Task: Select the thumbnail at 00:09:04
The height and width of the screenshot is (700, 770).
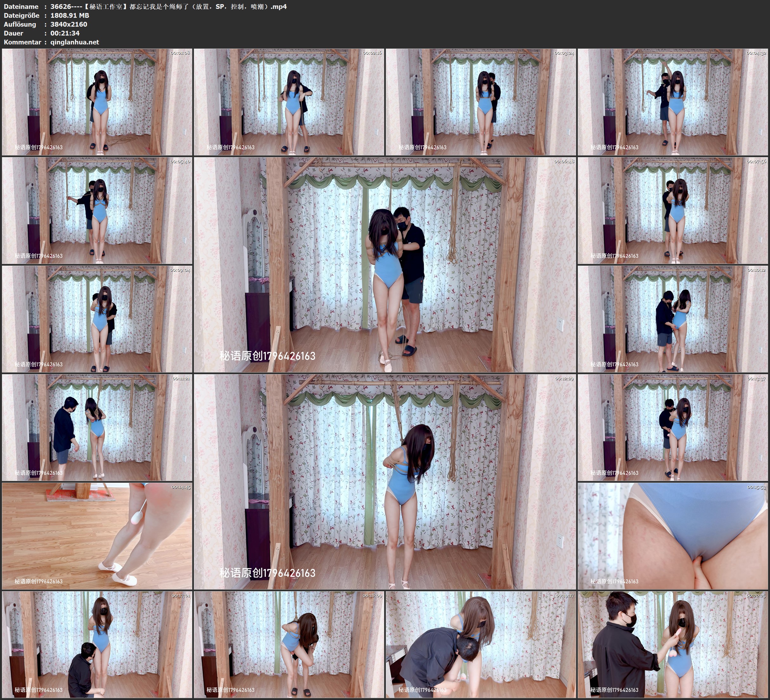Action: point(97,319)
